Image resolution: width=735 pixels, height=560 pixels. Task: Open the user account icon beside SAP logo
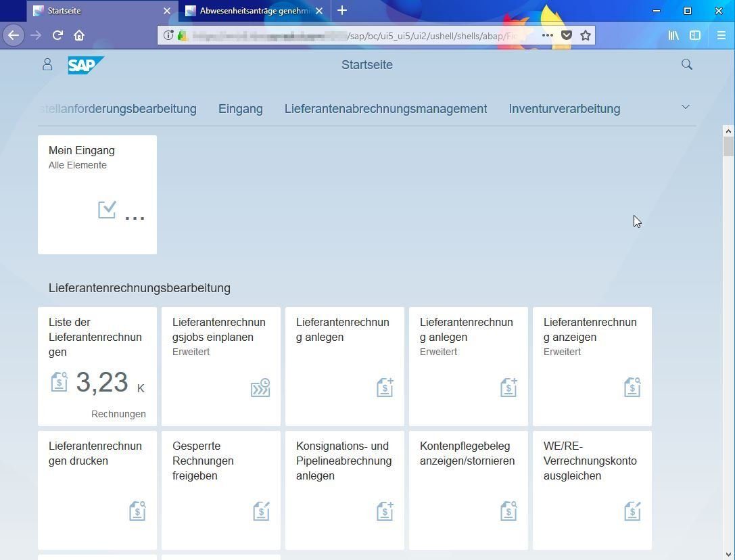pos(47,64)
